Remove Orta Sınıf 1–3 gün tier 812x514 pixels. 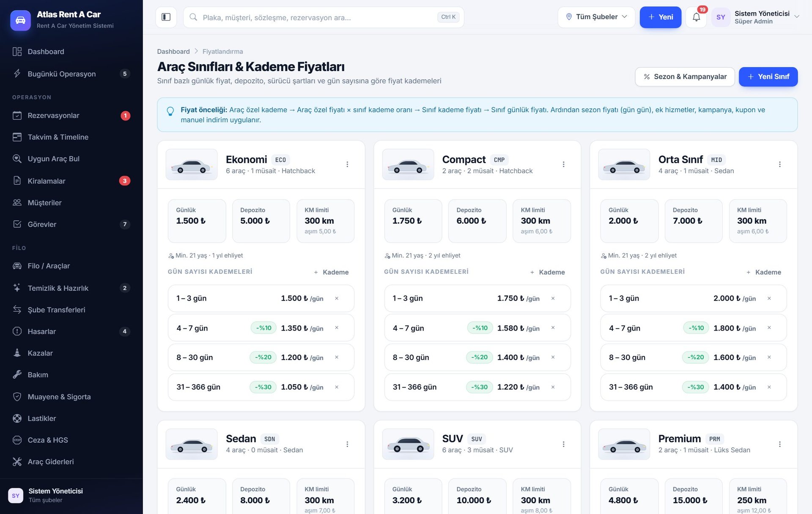pyautogui.click(x=769, y=298)
